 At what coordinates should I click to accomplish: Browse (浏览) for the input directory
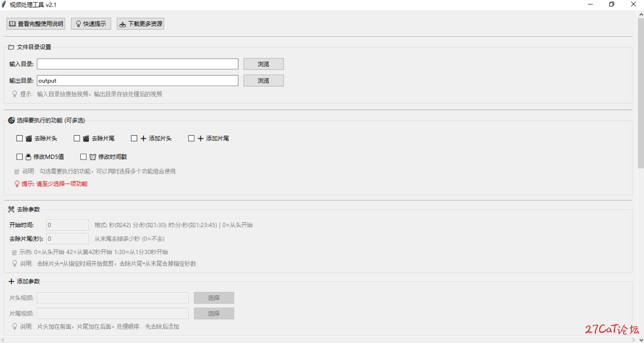264,64
